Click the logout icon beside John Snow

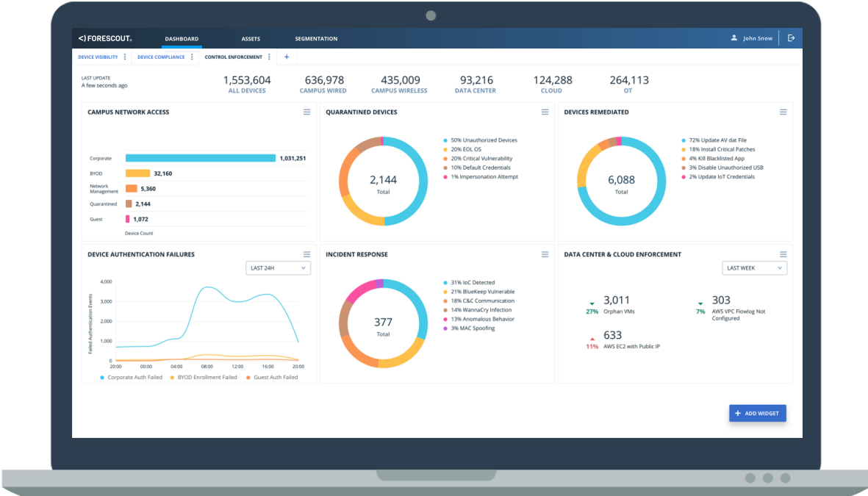pyautogui.click(x=791, y=38)
